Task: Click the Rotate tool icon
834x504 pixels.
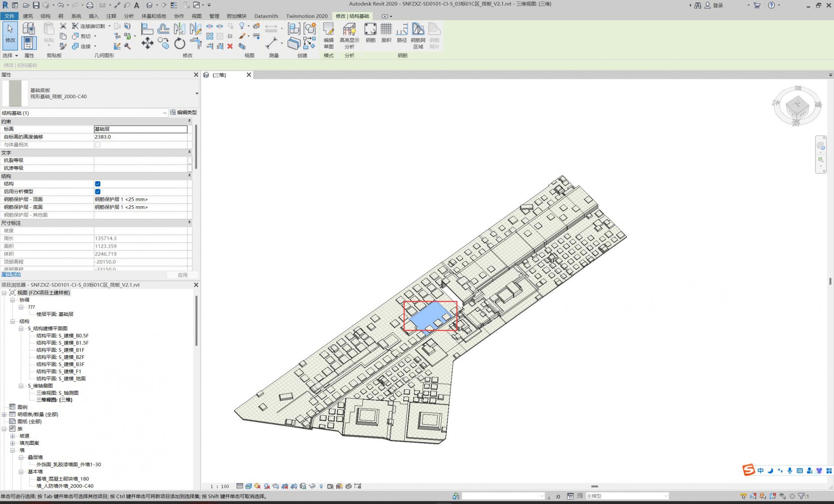Action: (180, 43)
